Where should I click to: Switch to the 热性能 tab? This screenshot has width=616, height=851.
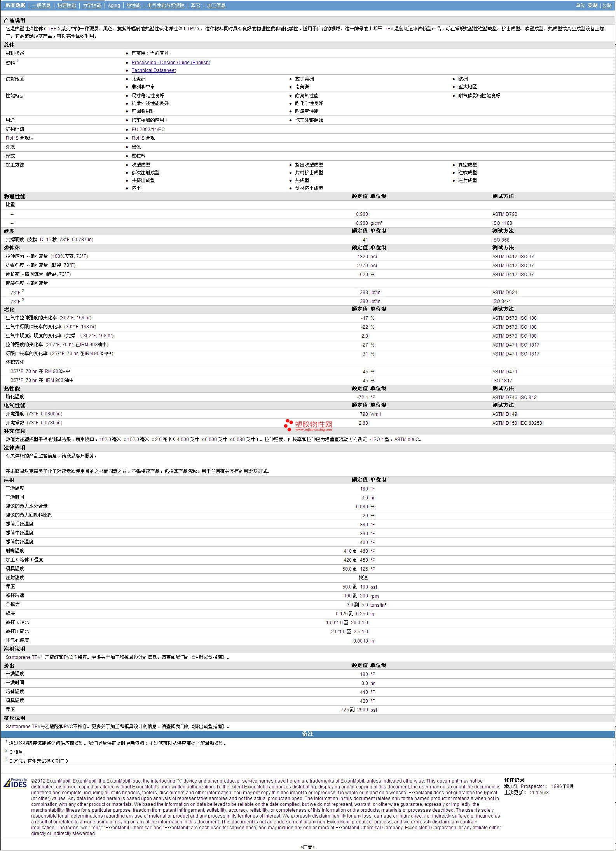click(133, 5)
